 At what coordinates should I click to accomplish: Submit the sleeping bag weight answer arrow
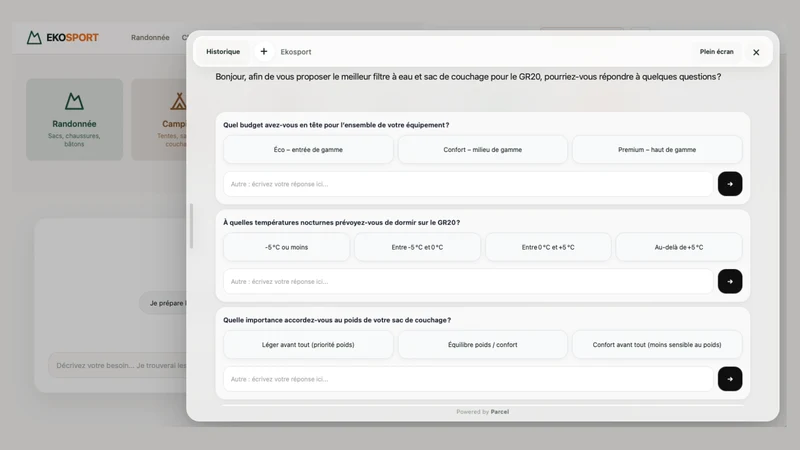pos(730,379)
